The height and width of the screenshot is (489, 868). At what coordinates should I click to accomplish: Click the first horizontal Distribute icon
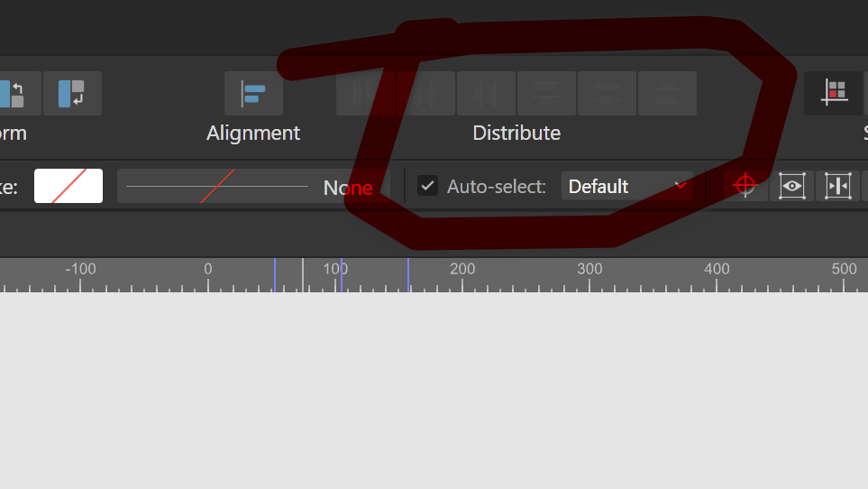pyautogui.click(x=365, y=94)
